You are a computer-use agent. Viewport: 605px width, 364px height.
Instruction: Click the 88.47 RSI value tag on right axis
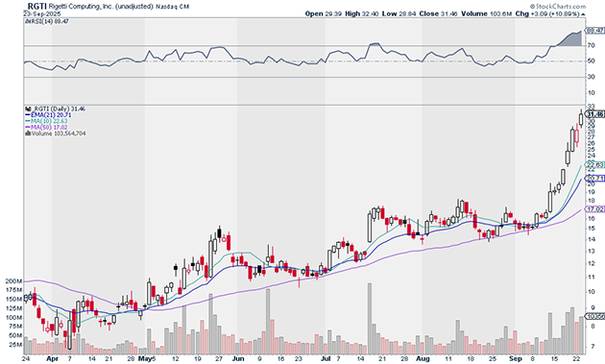pyautogui.click(x=595, y=30)
